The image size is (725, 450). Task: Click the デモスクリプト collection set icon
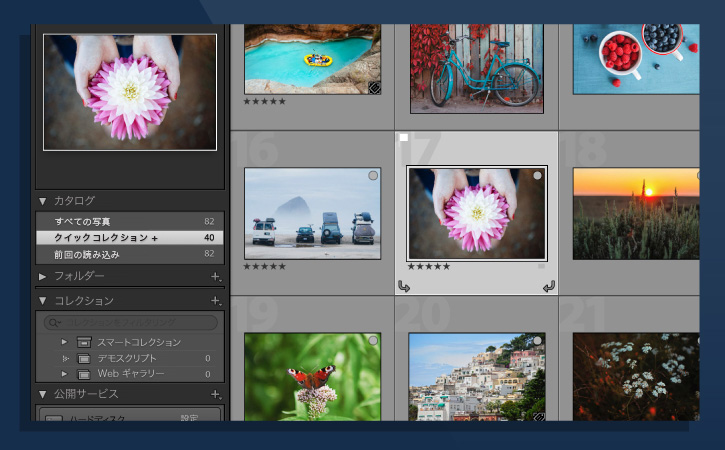[x=84, y=358]
